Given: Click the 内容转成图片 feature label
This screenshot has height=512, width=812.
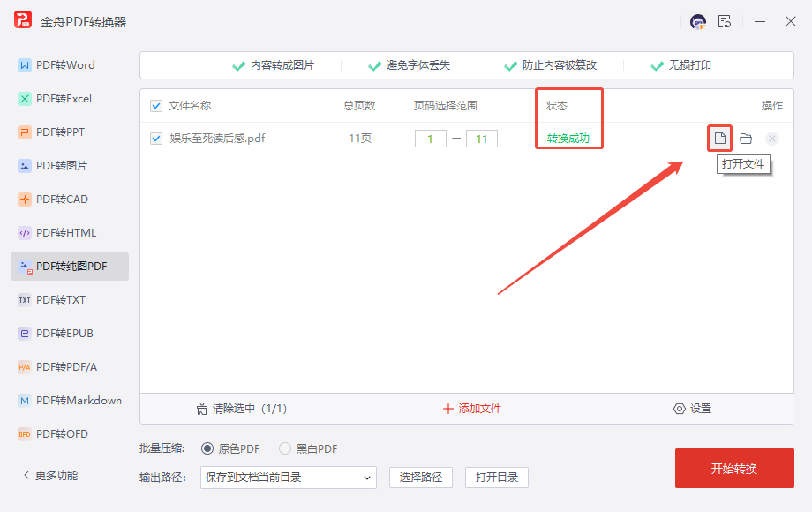Looking at the screenshot, I should click(x=282, y=65).
